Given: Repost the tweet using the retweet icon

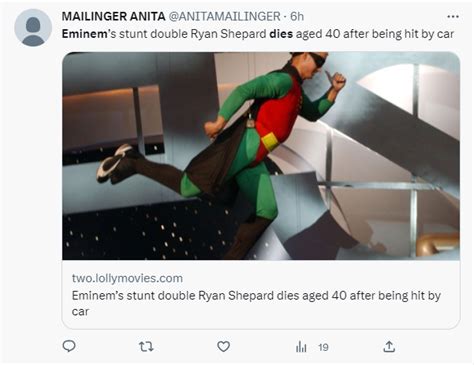Looking at the screenshot, I should point(146,347).
